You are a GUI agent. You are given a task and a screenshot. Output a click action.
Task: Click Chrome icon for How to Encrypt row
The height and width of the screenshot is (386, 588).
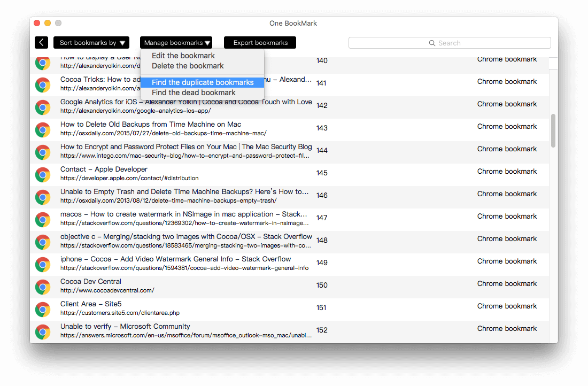point(43,152)
